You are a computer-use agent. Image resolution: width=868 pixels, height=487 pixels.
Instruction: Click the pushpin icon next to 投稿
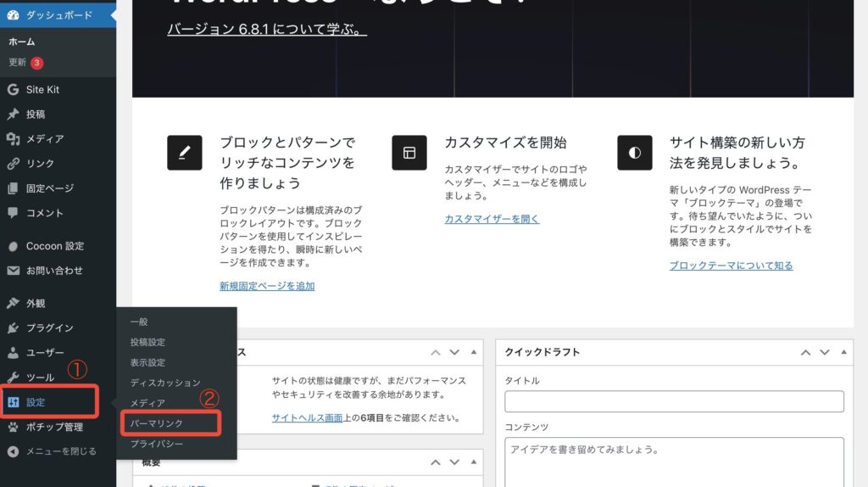[13, 115]
